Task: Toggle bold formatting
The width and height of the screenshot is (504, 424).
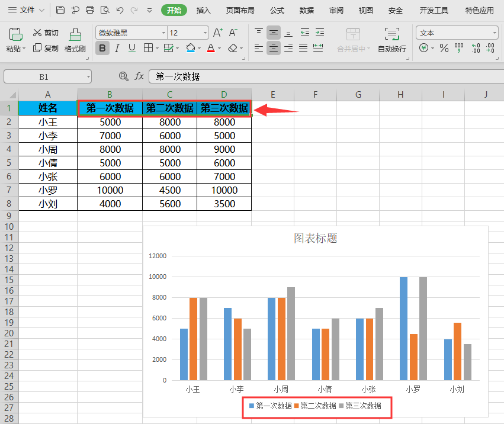Action: [x=102, y=48]
